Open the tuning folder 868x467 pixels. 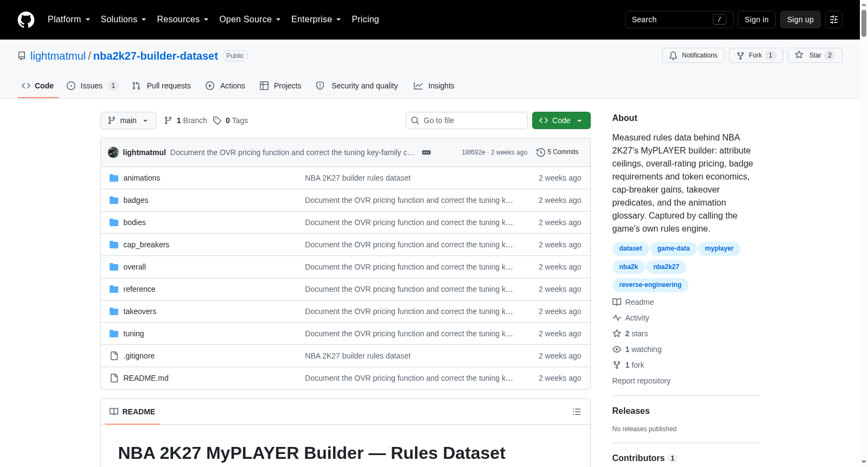pos(133,334)
